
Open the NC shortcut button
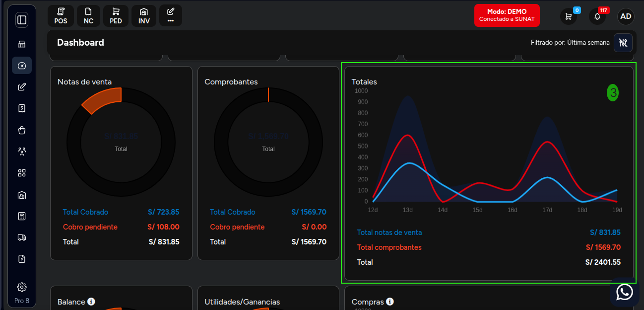click(88, 16)
